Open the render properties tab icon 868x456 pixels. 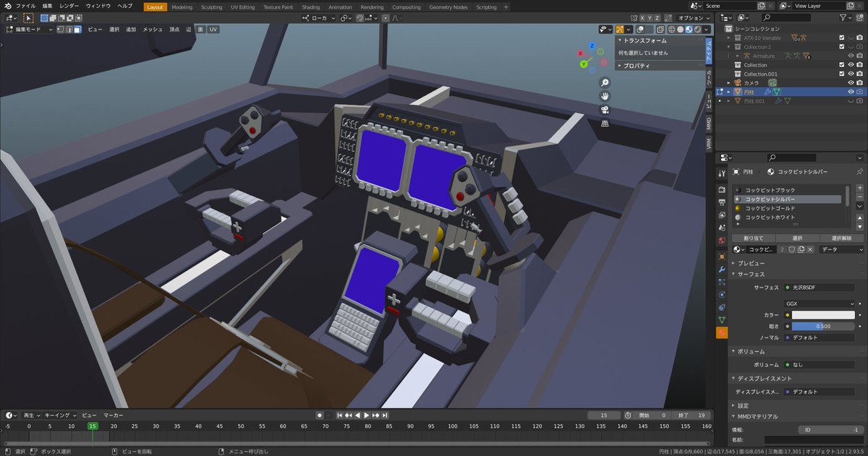pos(721,189)
